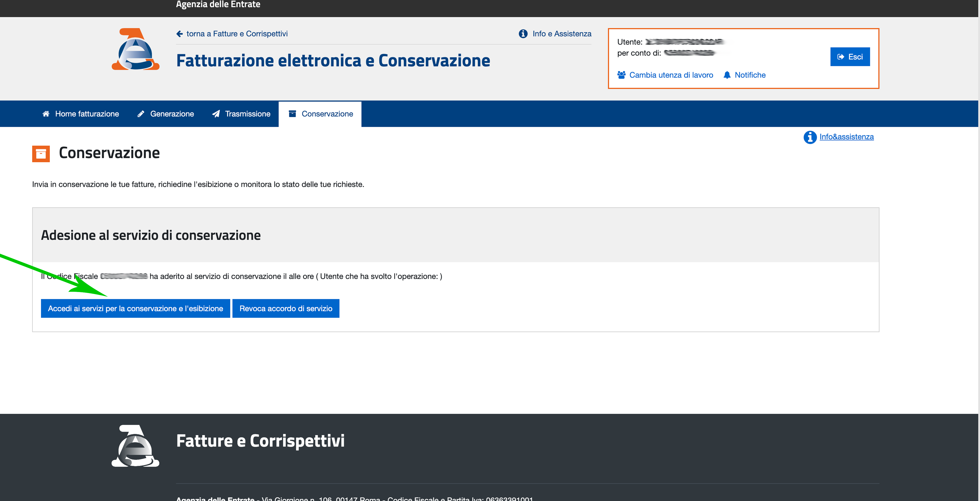Click the pencil icon in Generazione
This screenshot has width=980, height=501.
pos(141,114)
